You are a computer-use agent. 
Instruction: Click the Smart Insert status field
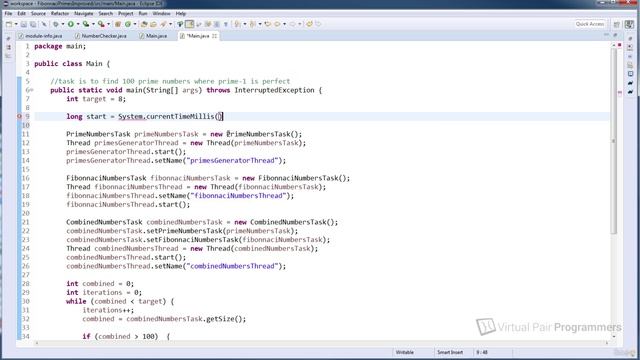(x=450, y=352)
